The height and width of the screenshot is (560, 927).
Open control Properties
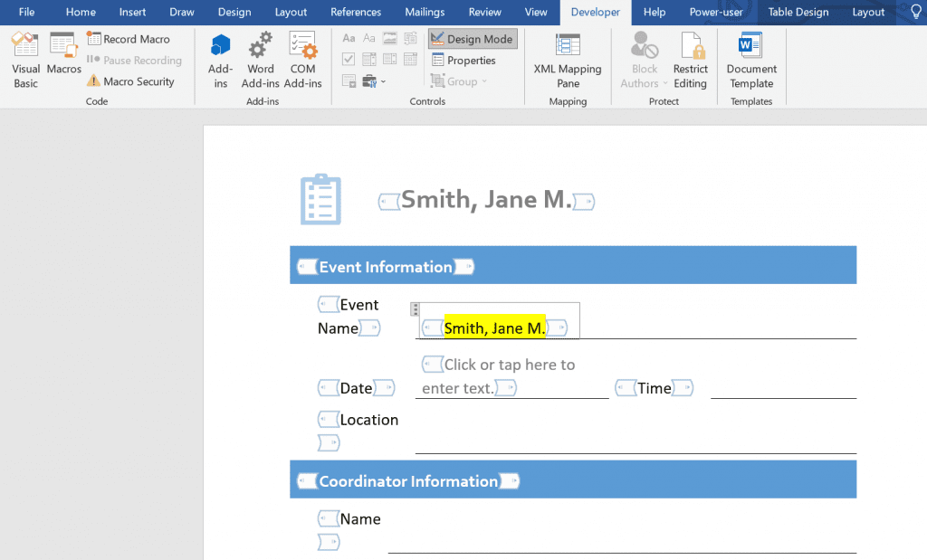pos(463,61)
